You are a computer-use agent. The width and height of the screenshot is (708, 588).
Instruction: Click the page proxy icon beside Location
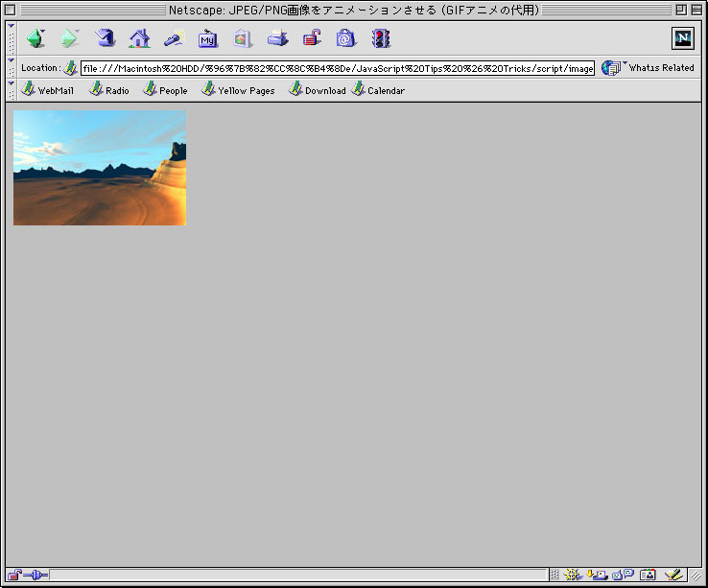click(70, 68)
